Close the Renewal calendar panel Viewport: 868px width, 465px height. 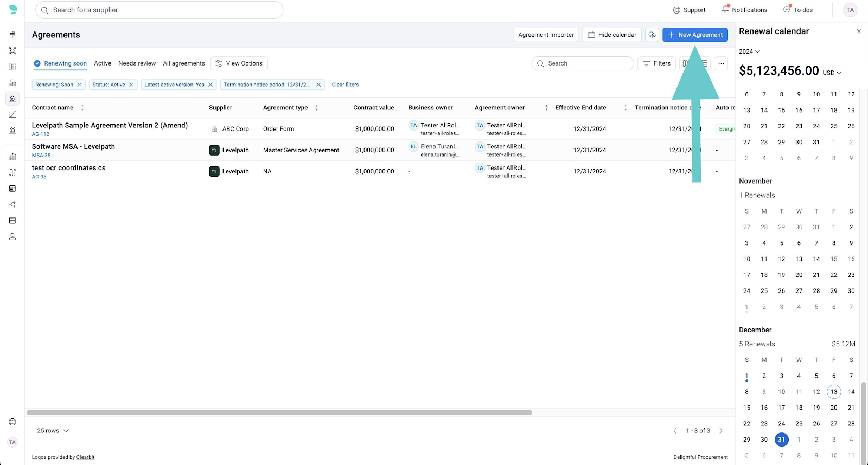pyautogui.click(x=859, y=31)
